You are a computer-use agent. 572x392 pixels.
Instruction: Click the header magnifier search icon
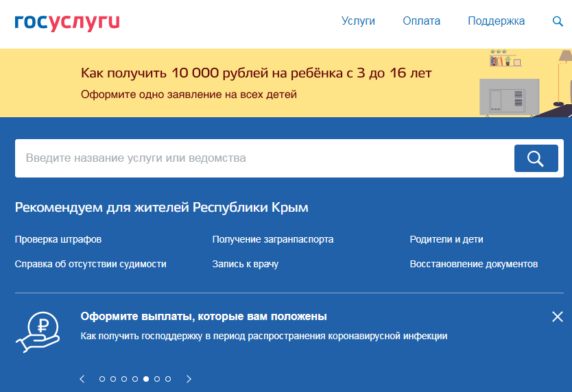(558, 21)
